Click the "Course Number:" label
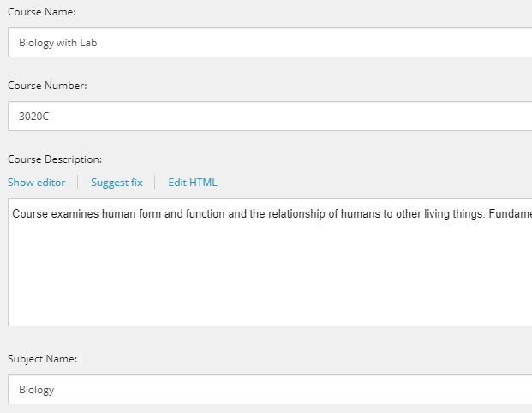This screenshot has width=532, height=413. (47, 86)
